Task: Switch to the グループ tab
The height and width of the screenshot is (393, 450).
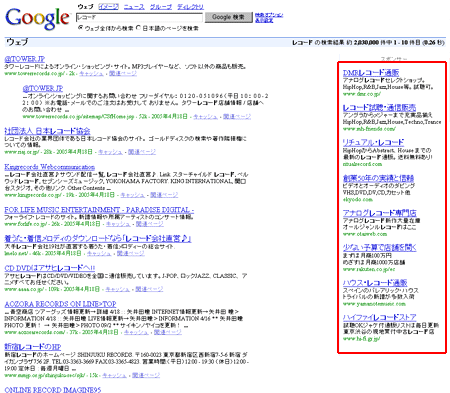Action: point(161,7)
